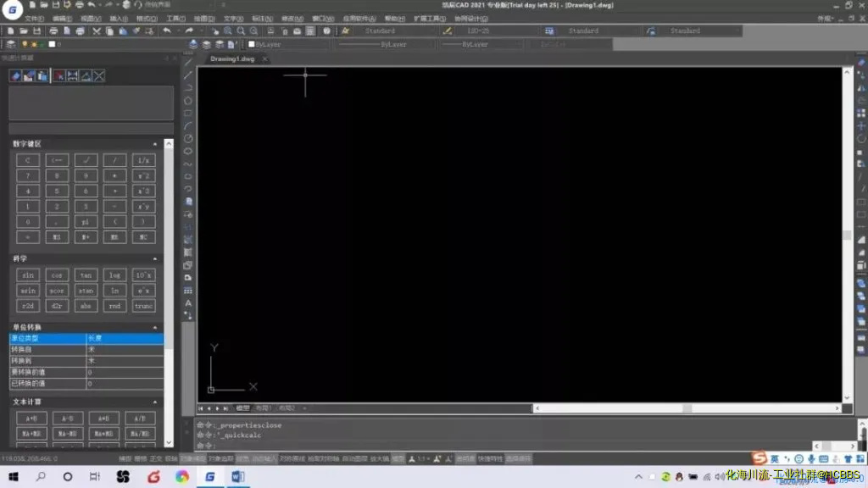Open Word from the Windows taskbar
This screenshot has width=868, height=488.
pos(237,477)
